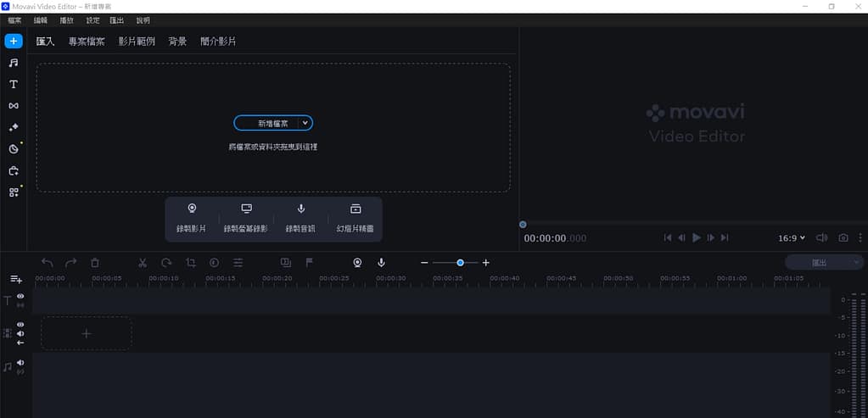Viewport: 868px width, 418px height.
Task: Expand the 匯出 export dropdown arrow
Action: [857, 263]
